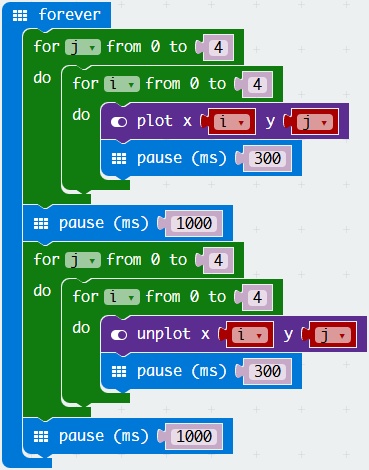Select the forever block label
This screenshot has height=470, width=369.
(70, 15)
